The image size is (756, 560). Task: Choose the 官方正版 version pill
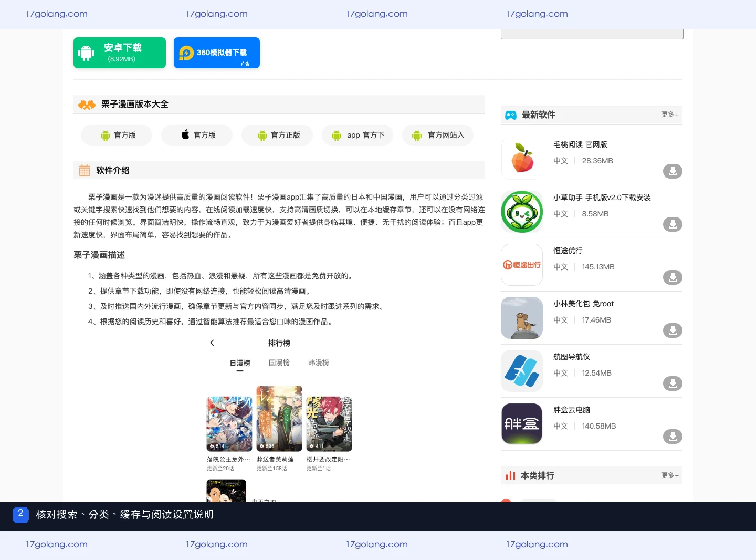pyautogui.click(x=277, y=135)
